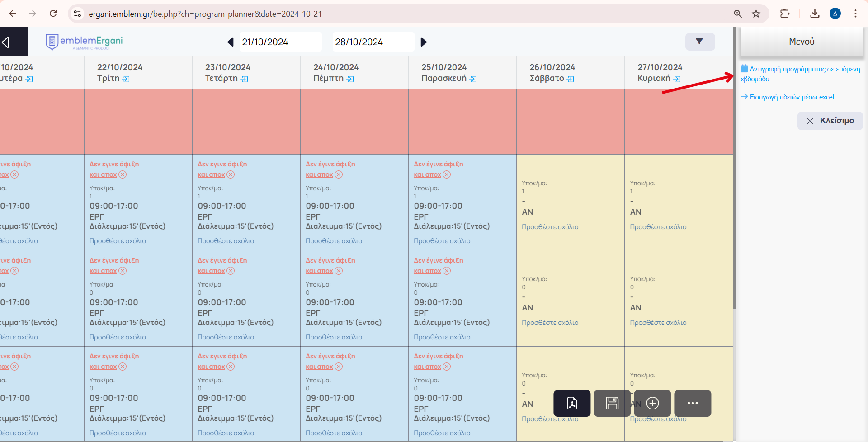Viewport: 868px width, 442px height.
Task: Click Εισαγωγή αδειών μέσω excel link
Action: pos(791,97)
